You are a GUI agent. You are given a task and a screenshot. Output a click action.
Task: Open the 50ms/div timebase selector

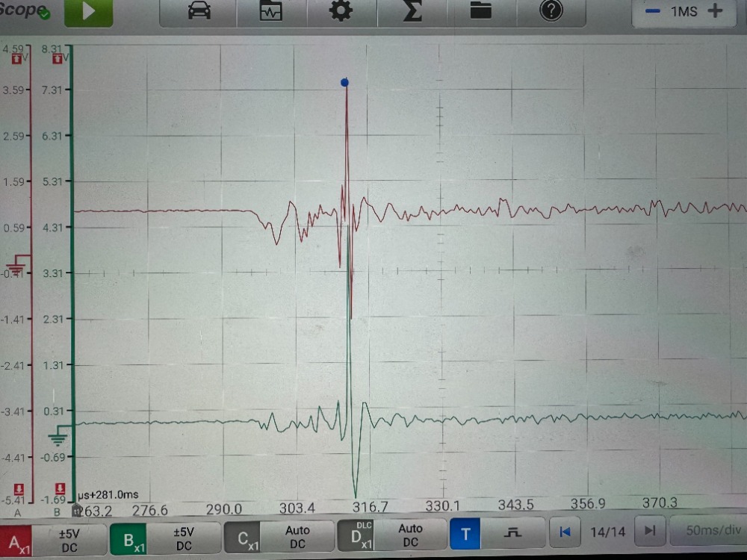point(708,531)
